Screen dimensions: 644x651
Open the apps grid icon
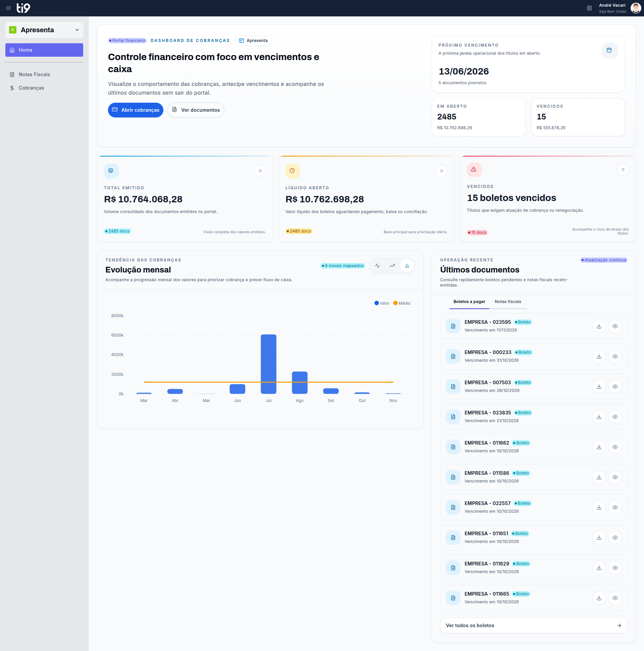(589, 8)
